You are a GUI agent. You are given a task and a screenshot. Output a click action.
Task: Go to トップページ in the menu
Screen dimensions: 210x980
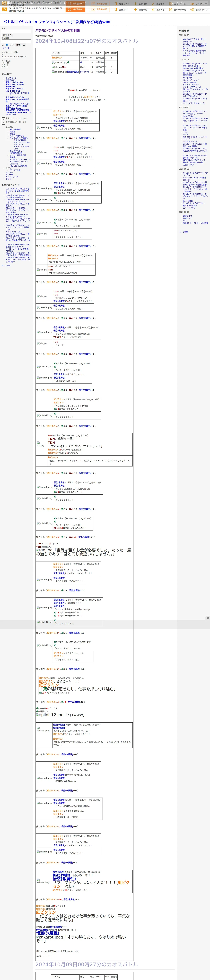pos(11,78)
